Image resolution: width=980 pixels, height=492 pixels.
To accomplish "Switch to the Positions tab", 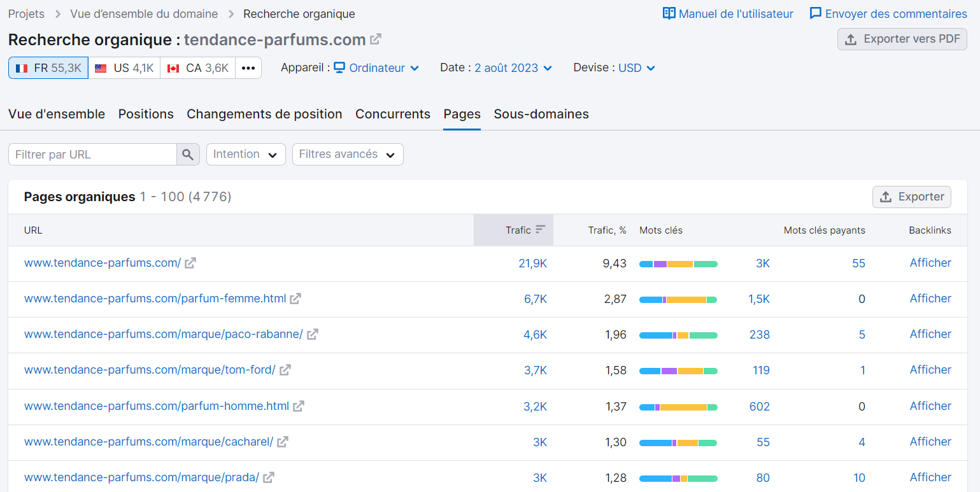I will [x=146, y=114].
